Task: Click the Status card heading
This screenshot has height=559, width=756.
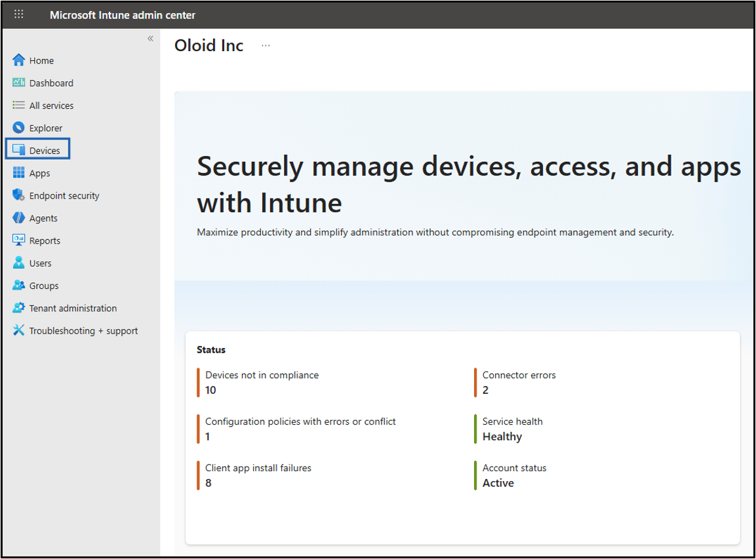Action: click(211, 350)
